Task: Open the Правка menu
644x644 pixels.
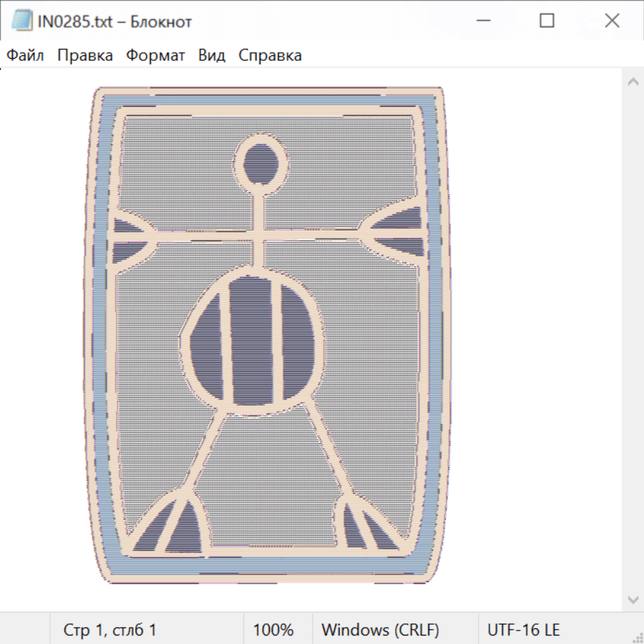Action: point(84,55)
